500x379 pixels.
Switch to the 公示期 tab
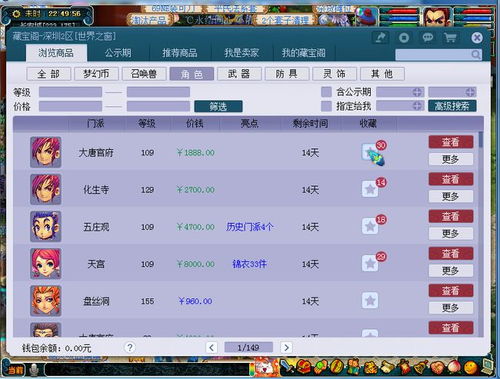(x=118, y=53)
